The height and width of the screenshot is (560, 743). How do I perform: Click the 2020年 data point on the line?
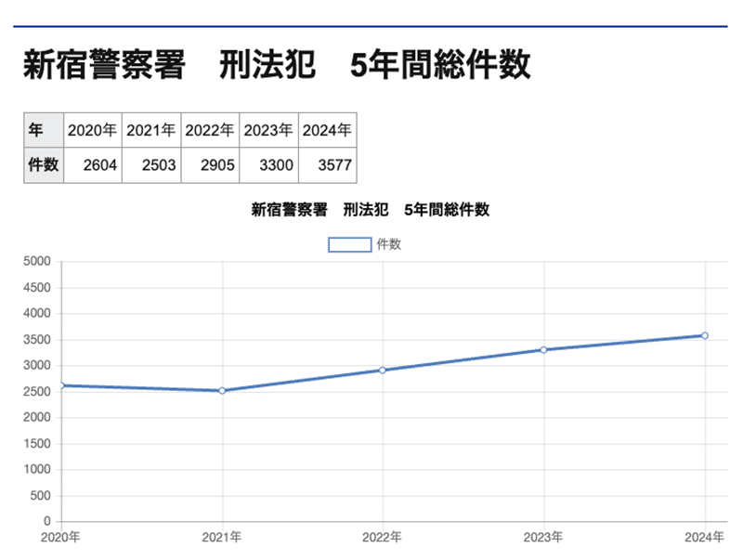61,385
